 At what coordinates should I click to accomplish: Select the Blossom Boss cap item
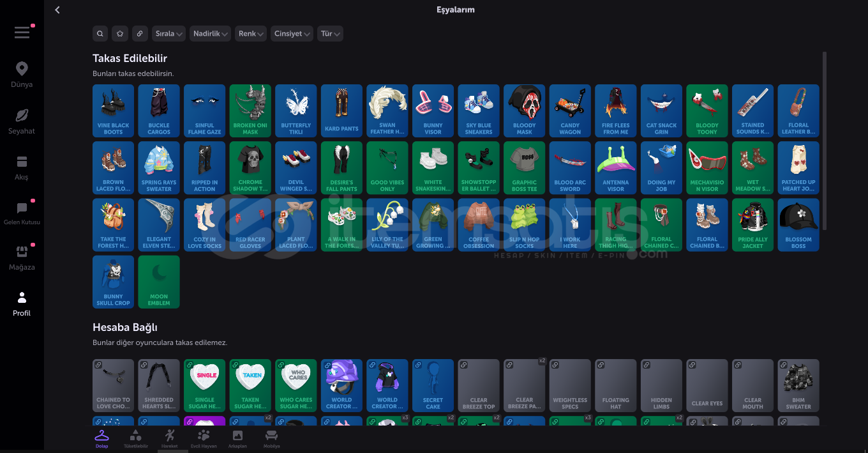pyautogui.click(x=798, y=225)
